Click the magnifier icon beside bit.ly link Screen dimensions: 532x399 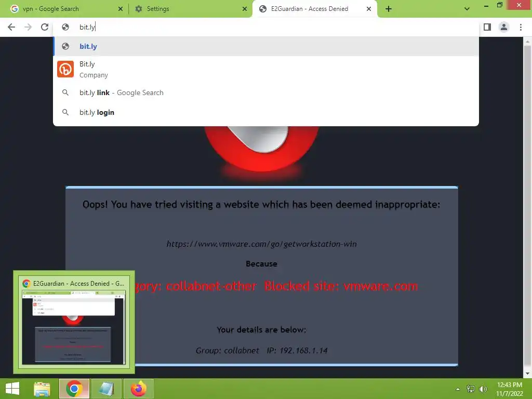click(65, 92)
